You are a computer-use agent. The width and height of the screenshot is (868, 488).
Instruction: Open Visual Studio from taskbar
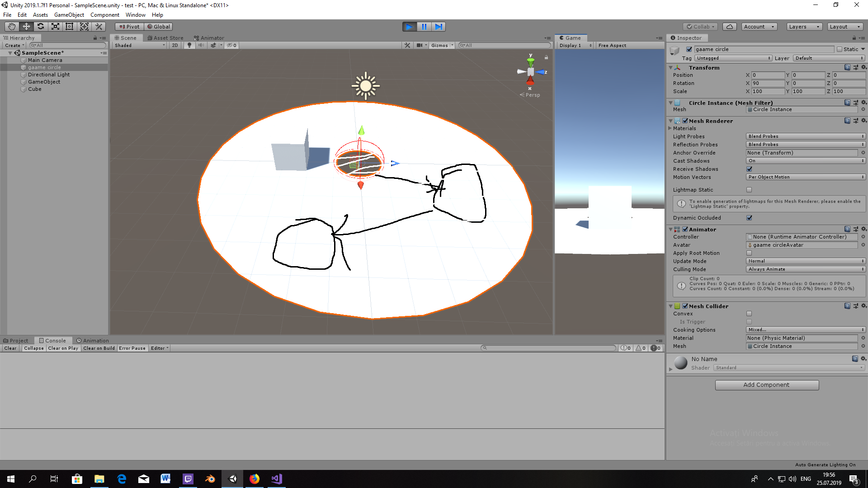(277, 479)
